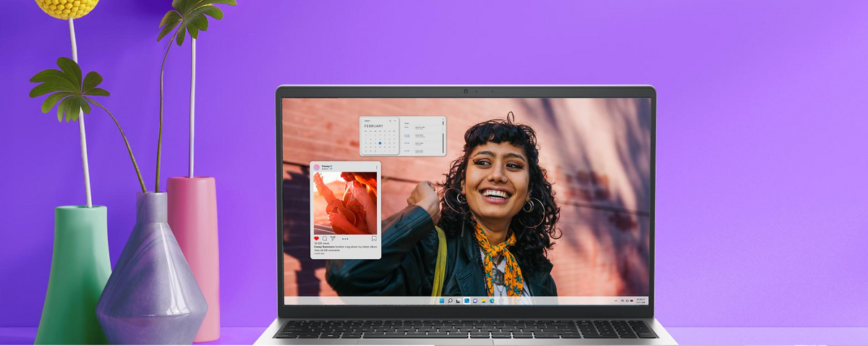Toggle the red heart like on the post
This screenshot has height=346, width=868.
[316, 238]
